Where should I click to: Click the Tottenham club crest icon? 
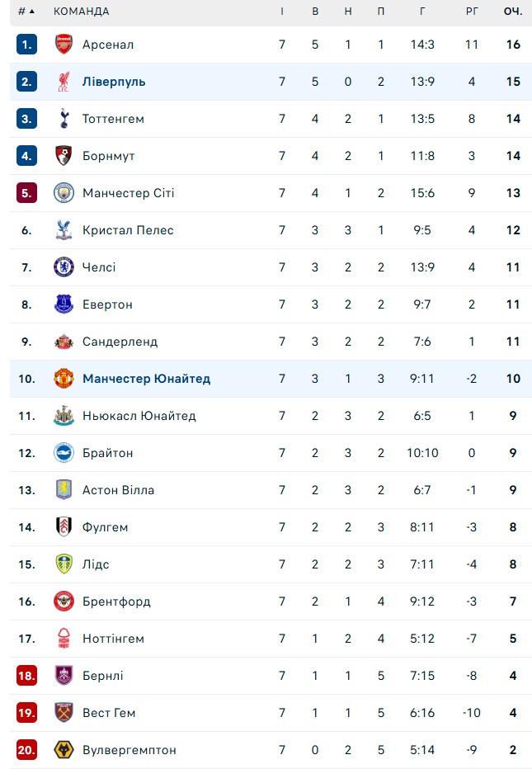click(64, 119)
